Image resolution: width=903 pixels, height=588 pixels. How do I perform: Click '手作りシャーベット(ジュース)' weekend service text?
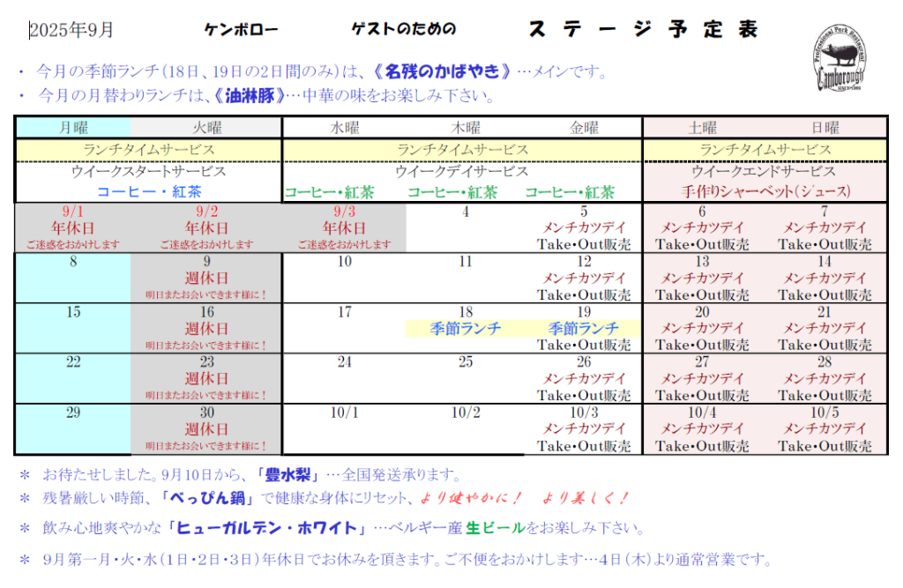coord(765,192)
